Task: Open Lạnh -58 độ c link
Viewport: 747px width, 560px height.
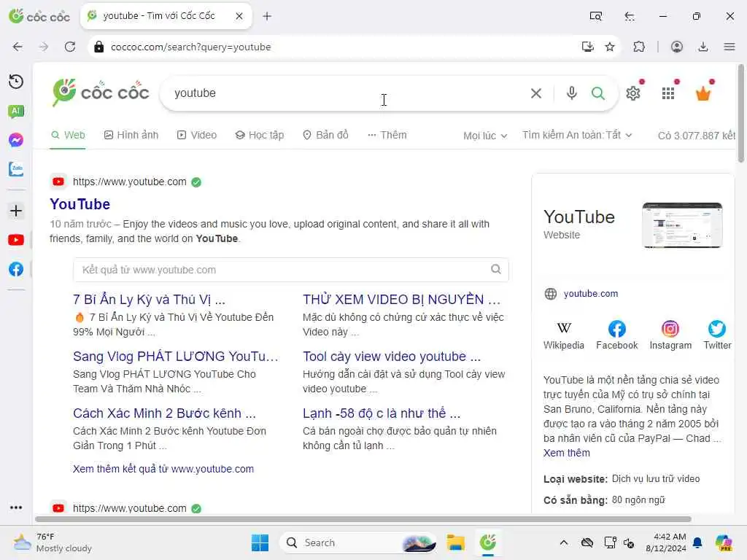Action: point(382,413)
